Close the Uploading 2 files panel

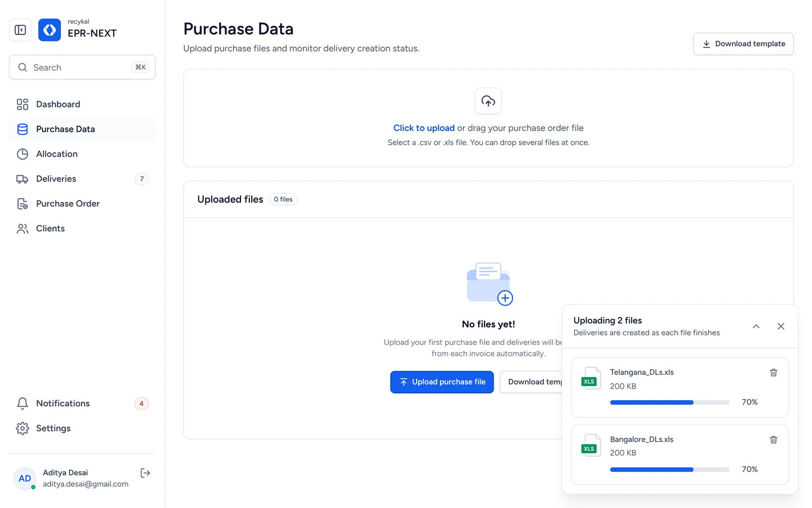[781, 326]
